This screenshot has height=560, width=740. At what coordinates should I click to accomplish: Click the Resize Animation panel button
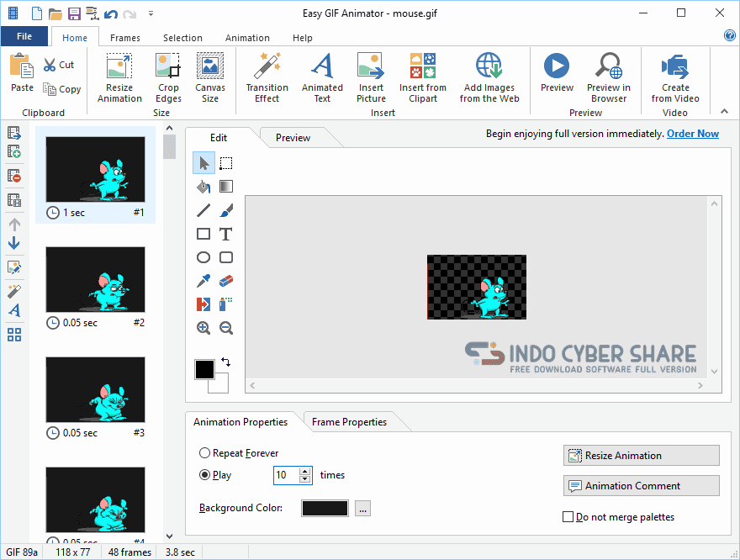642,455
